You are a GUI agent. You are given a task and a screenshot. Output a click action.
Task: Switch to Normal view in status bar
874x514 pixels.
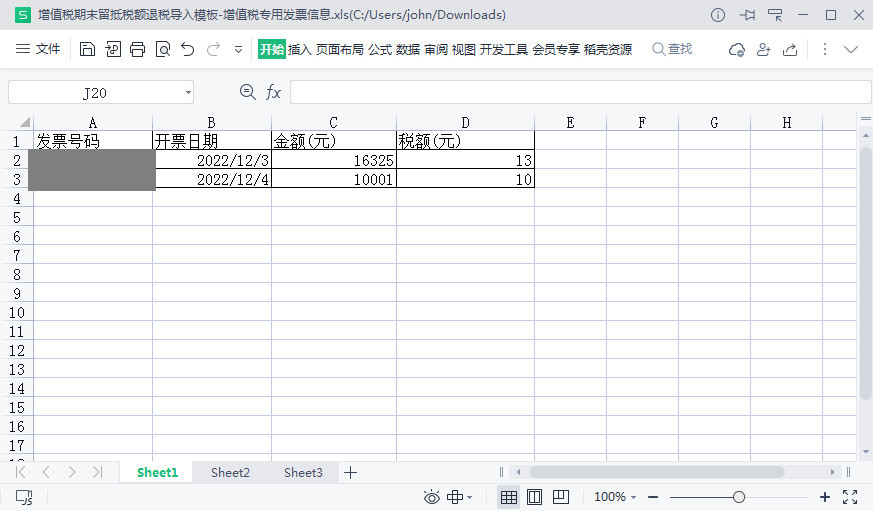coord(508,497)
